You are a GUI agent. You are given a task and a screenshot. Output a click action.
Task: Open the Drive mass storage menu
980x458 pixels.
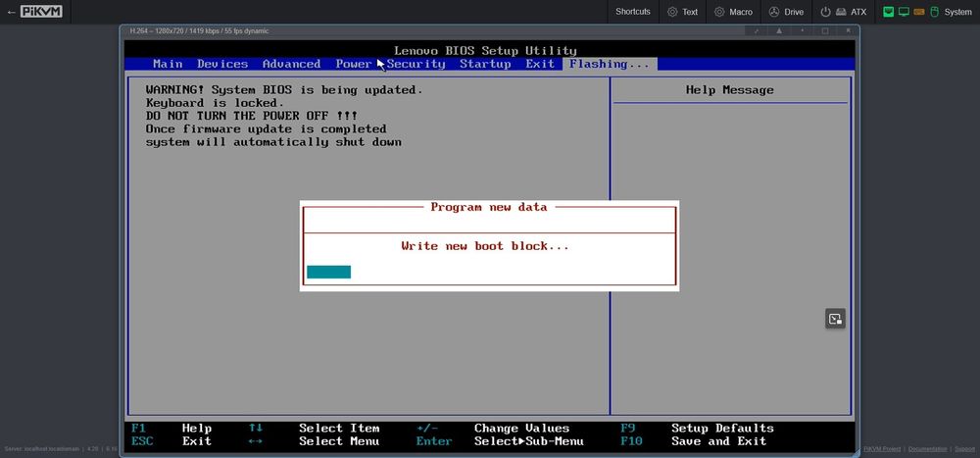tap(786, 11)
